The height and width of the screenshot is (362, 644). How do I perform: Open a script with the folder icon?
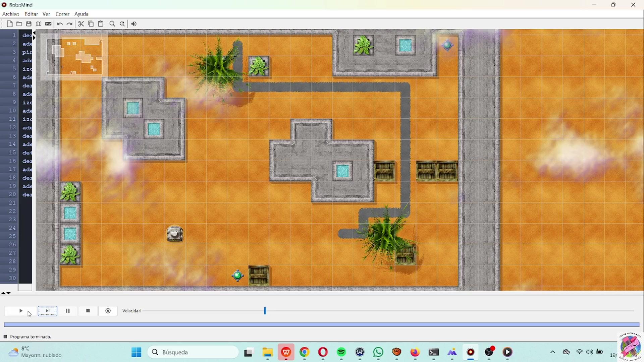(x=19, y=24)
